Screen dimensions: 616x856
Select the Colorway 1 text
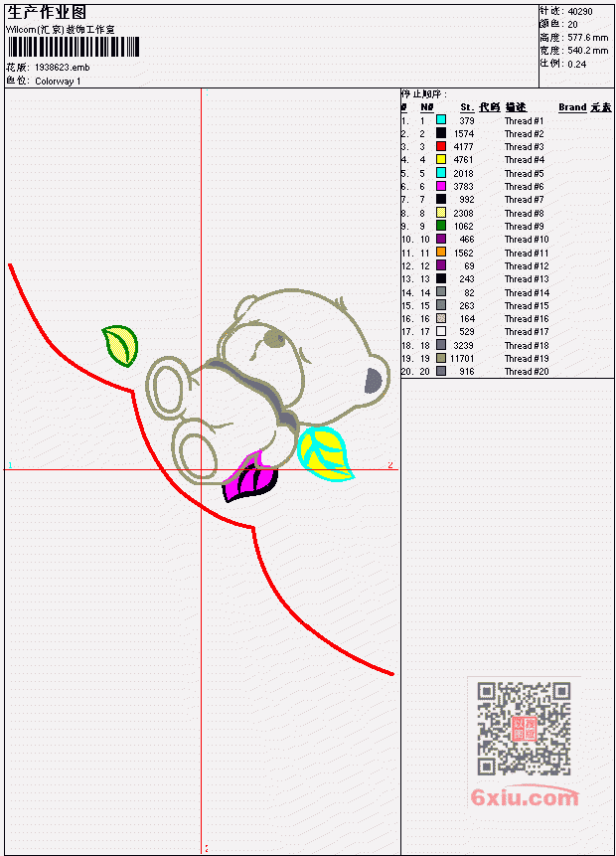[x=58, y=82]
